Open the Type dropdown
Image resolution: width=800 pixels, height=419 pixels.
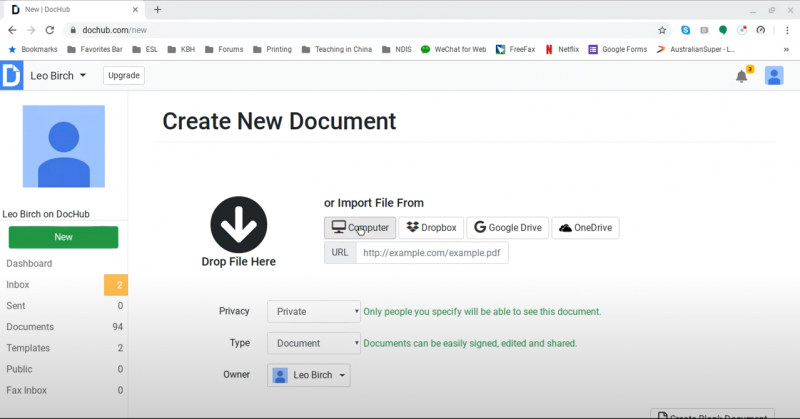(313, 343)
